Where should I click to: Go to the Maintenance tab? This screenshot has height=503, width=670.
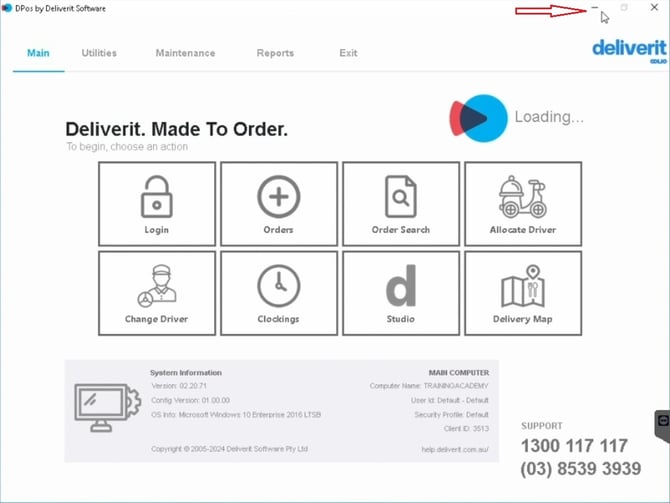coord(185,53)
